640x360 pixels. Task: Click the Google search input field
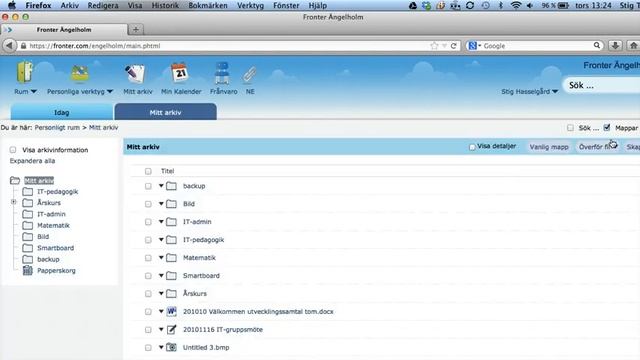537,46
